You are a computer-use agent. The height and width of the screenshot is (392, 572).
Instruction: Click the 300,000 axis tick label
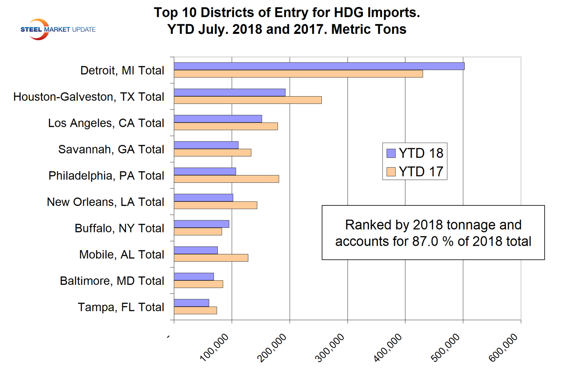(x=330, y=348)
